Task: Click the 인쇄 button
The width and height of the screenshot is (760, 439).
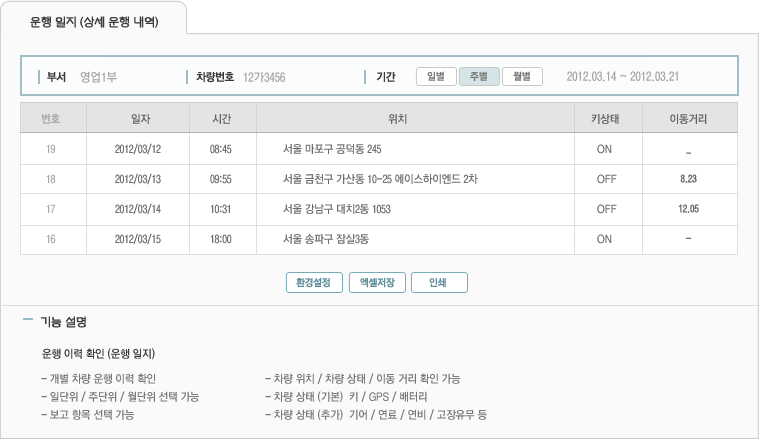Action: tap(439, 282)
